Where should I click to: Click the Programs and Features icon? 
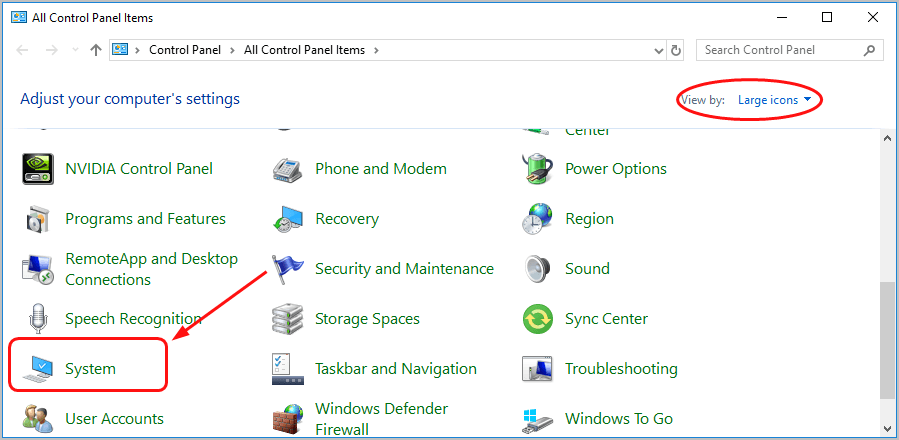(38, 219)
